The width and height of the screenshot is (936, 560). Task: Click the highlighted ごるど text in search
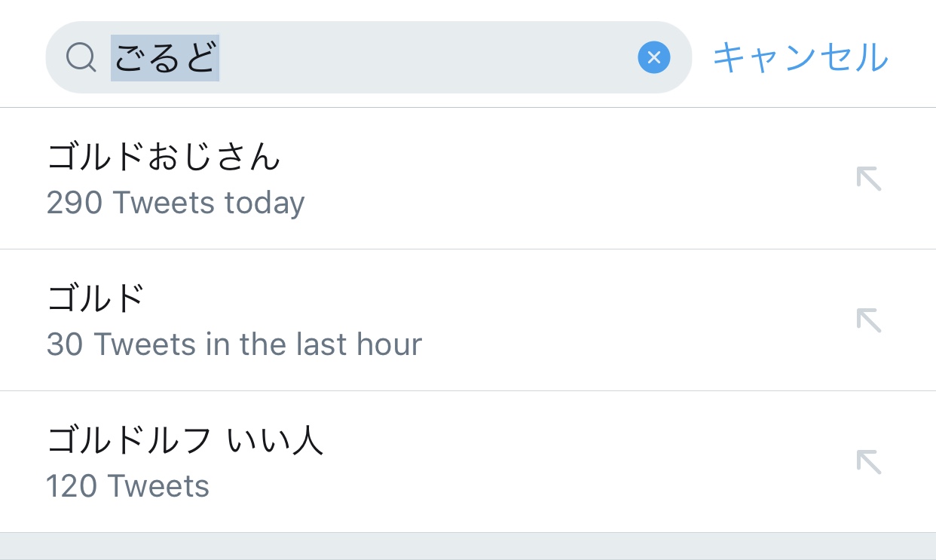165,57
